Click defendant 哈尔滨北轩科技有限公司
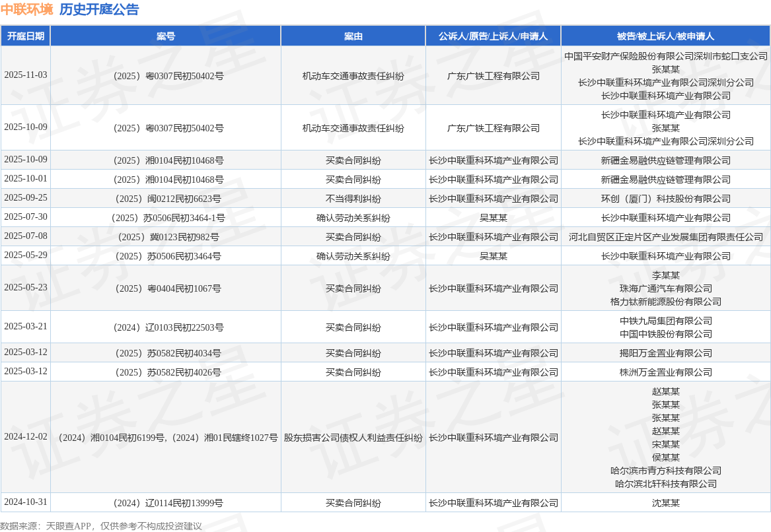Image resolution: width=771 pixels, height=532 pixels. pyautogui.click(x=666, y=484)
